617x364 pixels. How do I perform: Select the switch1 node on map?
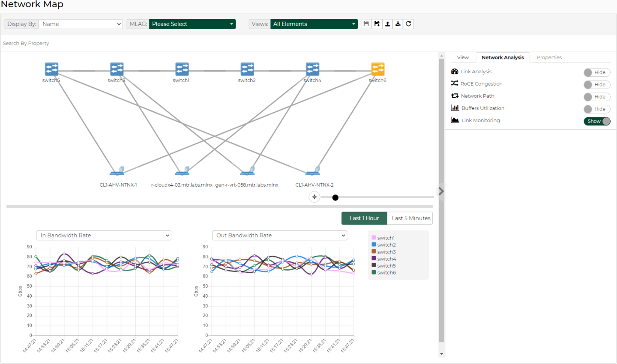(182, 69)
